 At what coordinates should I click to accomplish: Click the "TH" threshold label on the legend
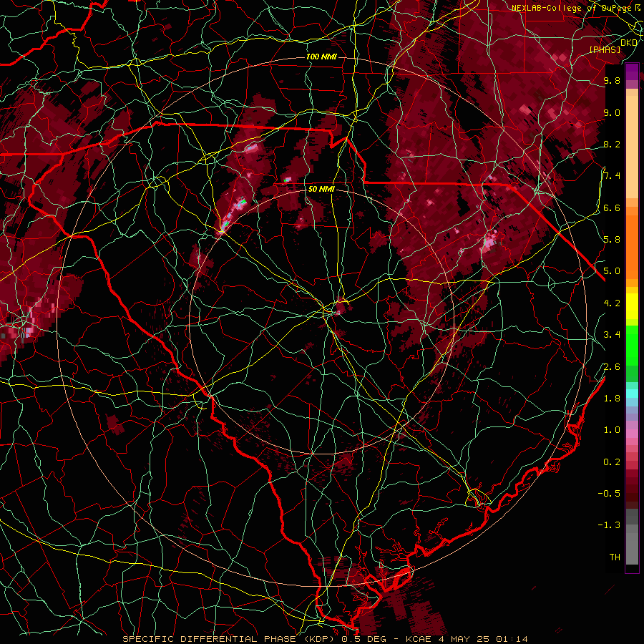[x=615, y=557]
